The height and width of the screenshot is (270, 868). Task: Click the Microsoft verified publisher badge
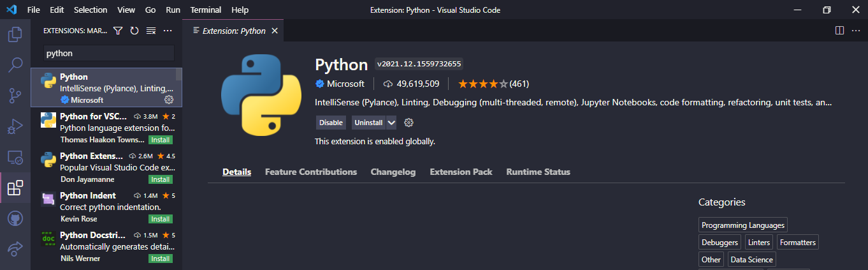click(320, 84)
